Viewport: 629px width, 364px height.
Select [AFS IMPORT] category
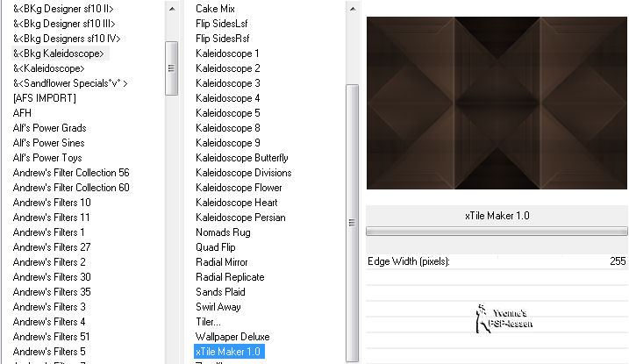click(x=45, y=98)
